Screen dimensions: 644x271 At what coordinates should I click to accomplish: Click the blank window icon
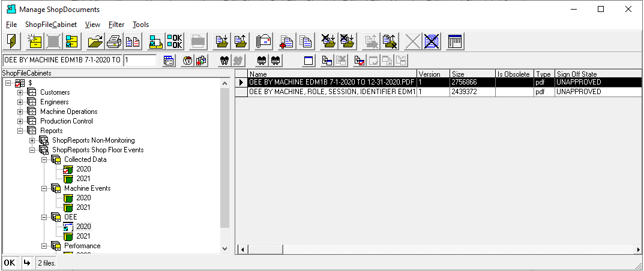308,61
